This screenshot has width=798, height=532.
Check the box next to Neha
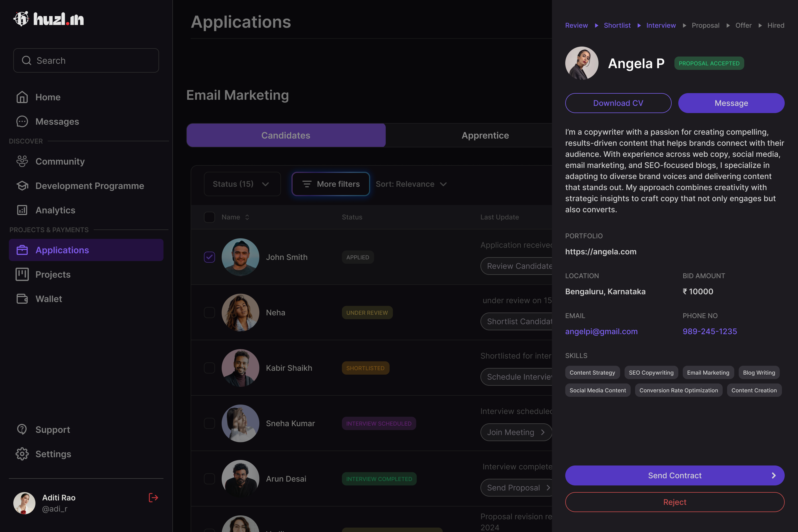click(209, 313)
